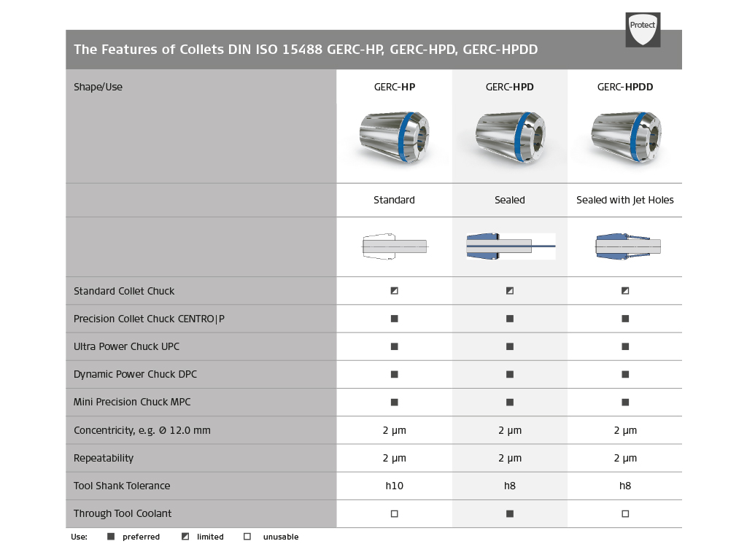Click the Repeatability '2 µm' value under GERC-HPD
The image size is (747, 560).
tap(510, 458)
